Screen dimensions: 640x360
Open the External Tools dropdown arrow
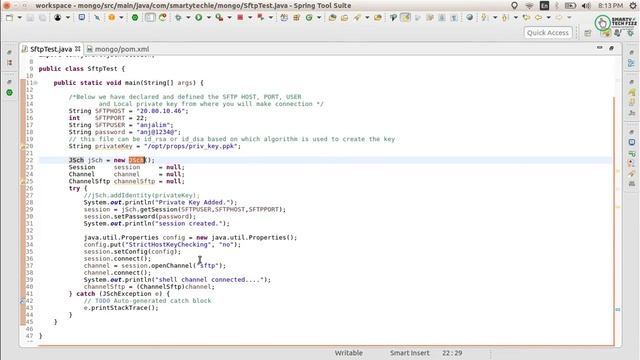click(229, 18)
